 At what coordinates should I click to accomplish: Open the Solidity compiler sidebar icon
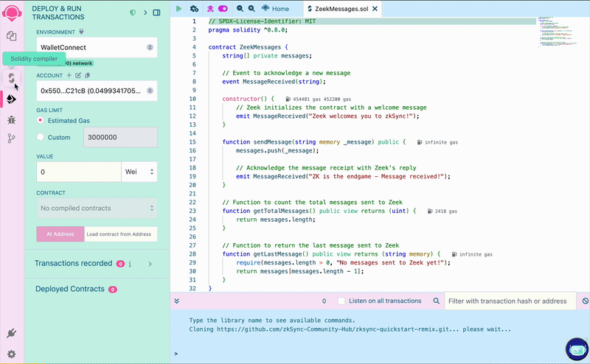12,78
